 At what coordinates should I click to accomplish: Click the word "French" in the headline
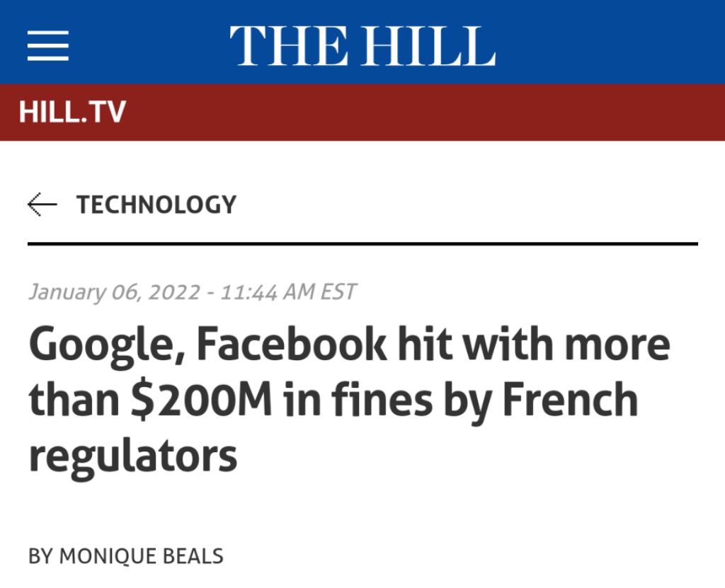pyautogui.click(x=570, y=400)
